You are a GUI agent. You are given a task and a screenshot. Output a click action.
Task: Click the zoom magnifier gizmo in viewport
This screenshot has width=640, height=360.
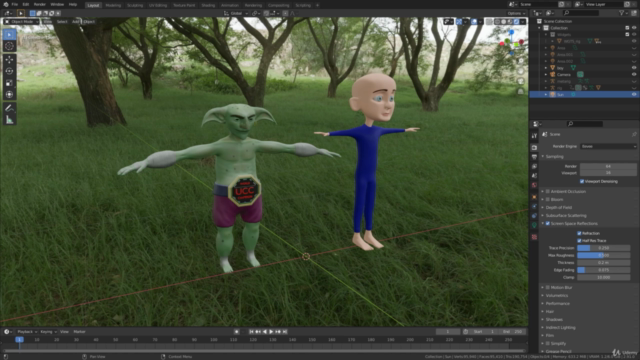(521, 61)
